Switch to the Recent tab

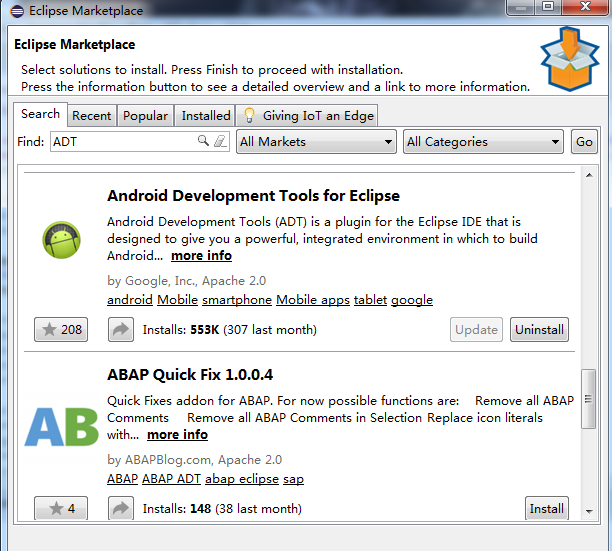(x=92, y=116)
